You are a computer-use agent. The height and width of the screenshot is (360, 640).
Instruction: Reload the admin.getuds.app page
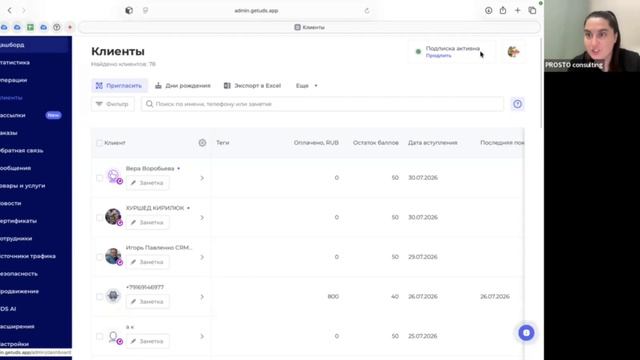click(x=367, y=11)
